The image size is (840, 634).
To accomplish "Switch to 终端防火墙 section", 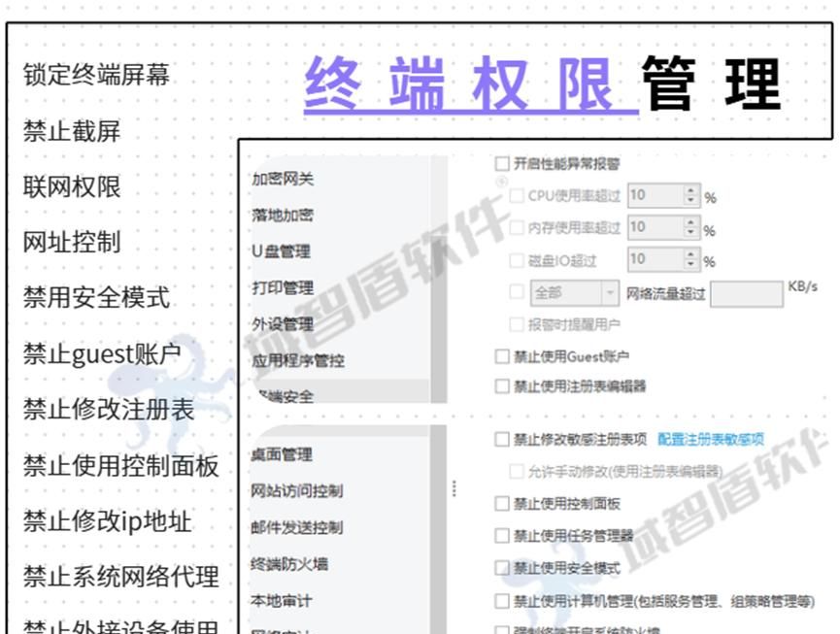I will tap(289, 564).
